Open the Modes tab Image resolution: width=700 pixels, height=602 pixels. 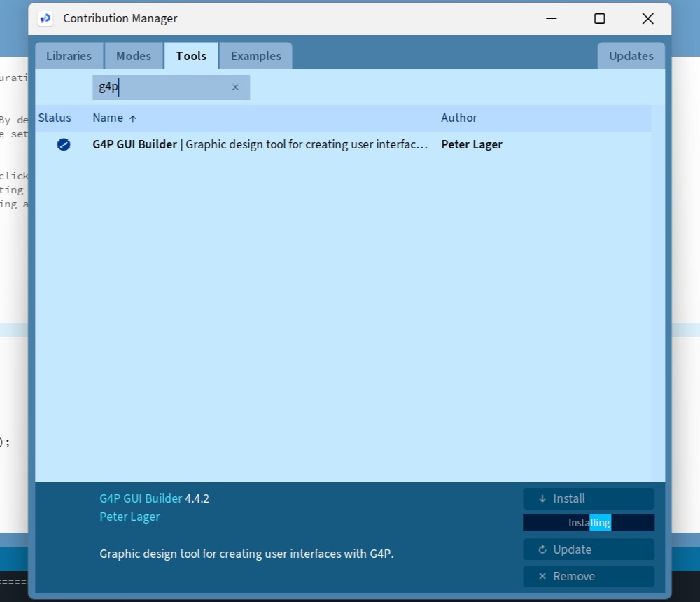click(134, 56)
